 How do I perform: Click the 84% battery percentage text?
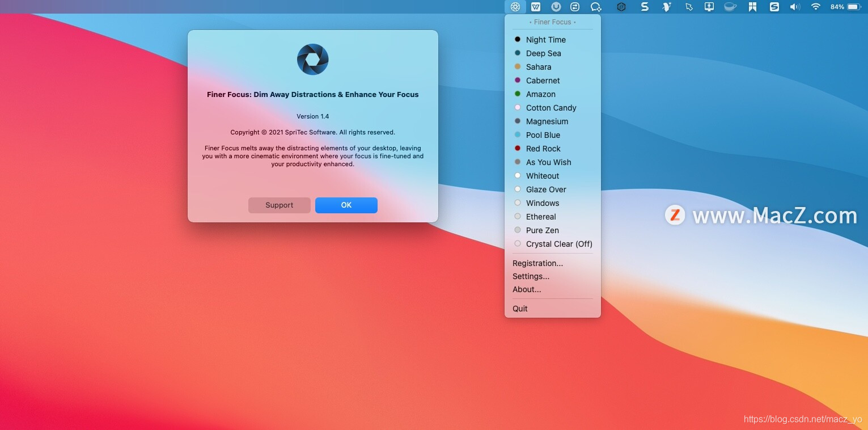pos(837,7)
